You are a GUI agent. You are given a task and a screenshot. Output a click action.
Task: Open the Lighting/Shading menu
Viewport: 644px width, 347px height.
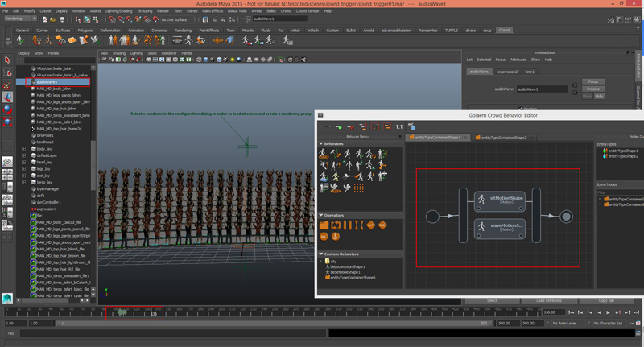click(x=119, y=11)
